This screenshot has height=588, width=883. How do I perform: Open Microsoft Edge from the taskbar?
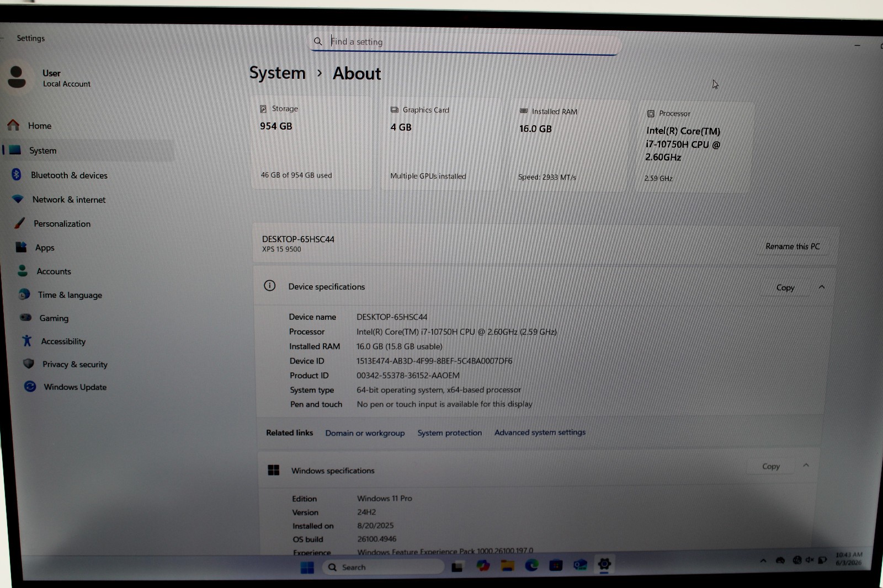point(531,565)
